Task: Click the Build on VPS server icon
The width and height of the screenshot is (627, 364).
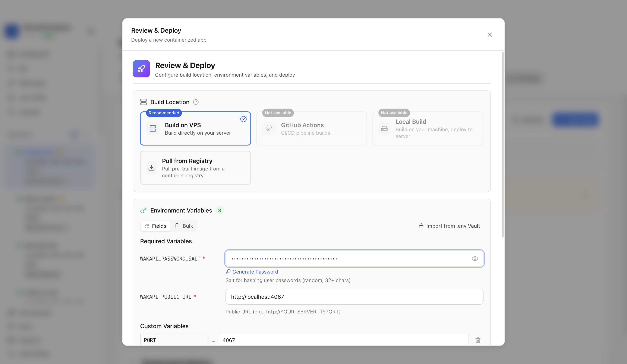Action: click(x=153, y=128)
